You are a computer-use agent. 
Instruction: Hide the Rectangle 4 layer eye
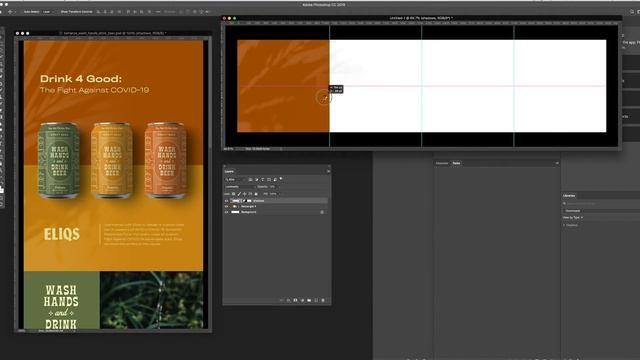click(227, 207)
